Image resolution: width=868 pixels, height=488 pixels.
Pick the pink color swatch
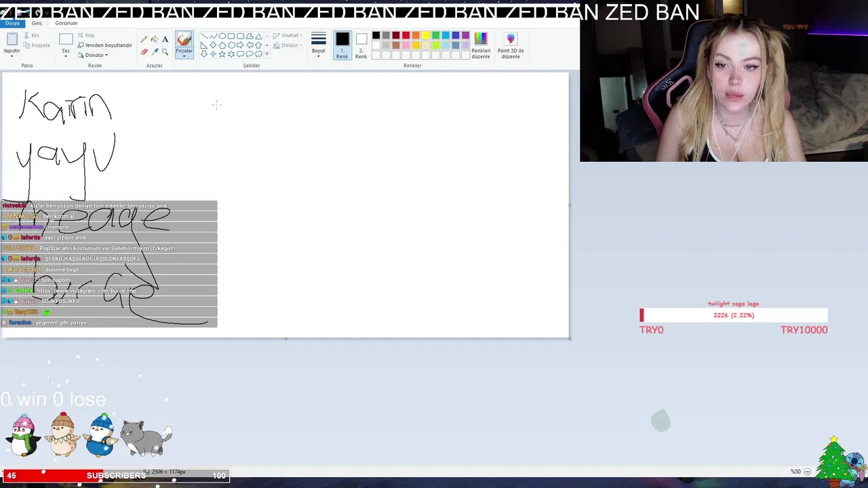tap(406, 45)
